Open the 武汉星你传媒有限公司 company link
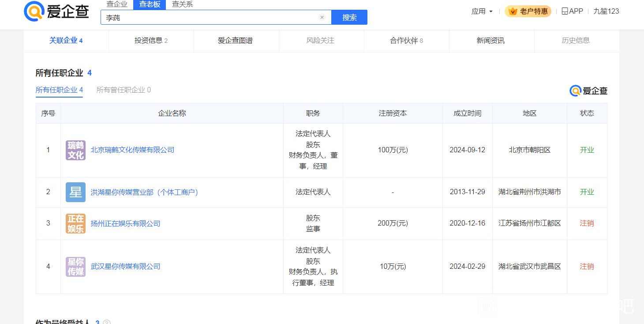644x324 pixels. tap(125, 267)
